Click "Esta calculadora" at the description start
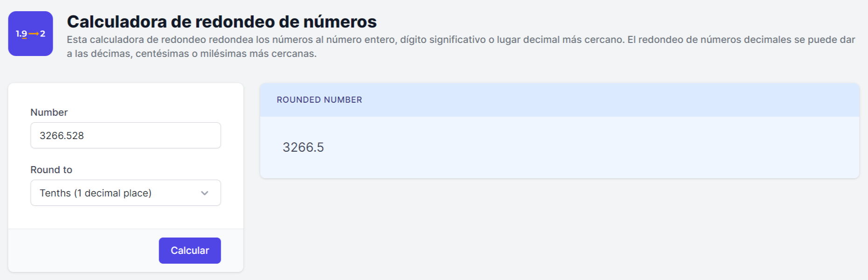The image size is (868, 280). click(x=106, y=40)
